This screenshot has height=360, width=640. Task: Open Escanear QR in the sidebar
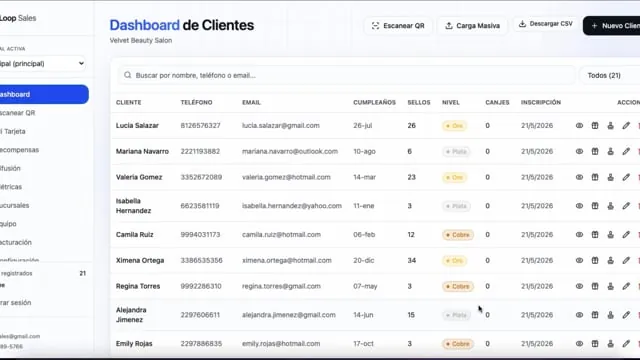[44, 113]
